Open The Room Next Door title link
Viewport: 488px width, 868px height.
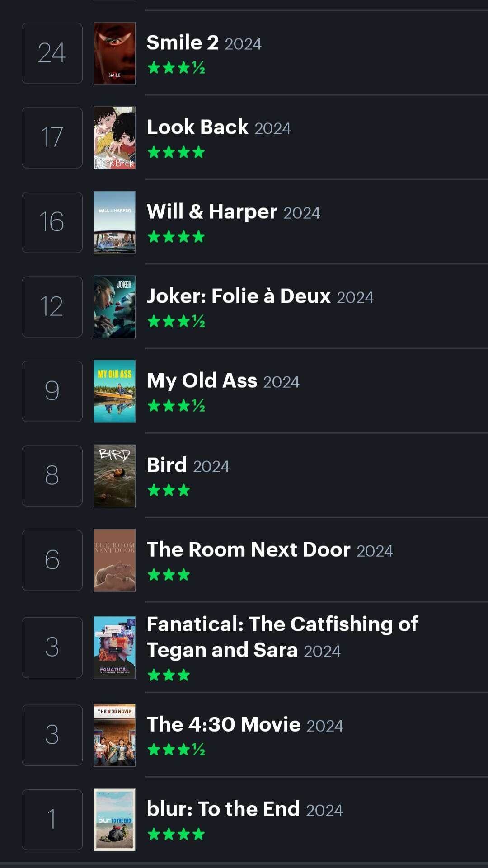coord(249,550)
